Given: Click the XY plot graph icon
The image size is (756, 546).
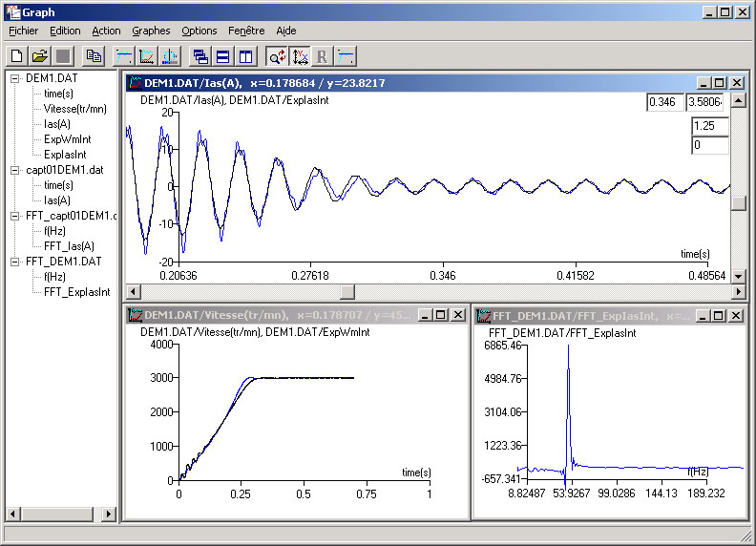Looking at the screenshot, I should point(146,56).
